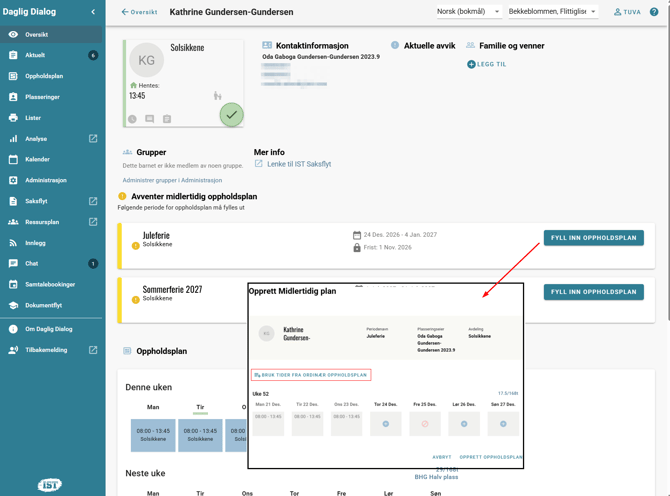This screenshot has height=496, width=670.
Task: Click Fyll inn oppholdsplan for Juleferie
Action: coord(594,238)
